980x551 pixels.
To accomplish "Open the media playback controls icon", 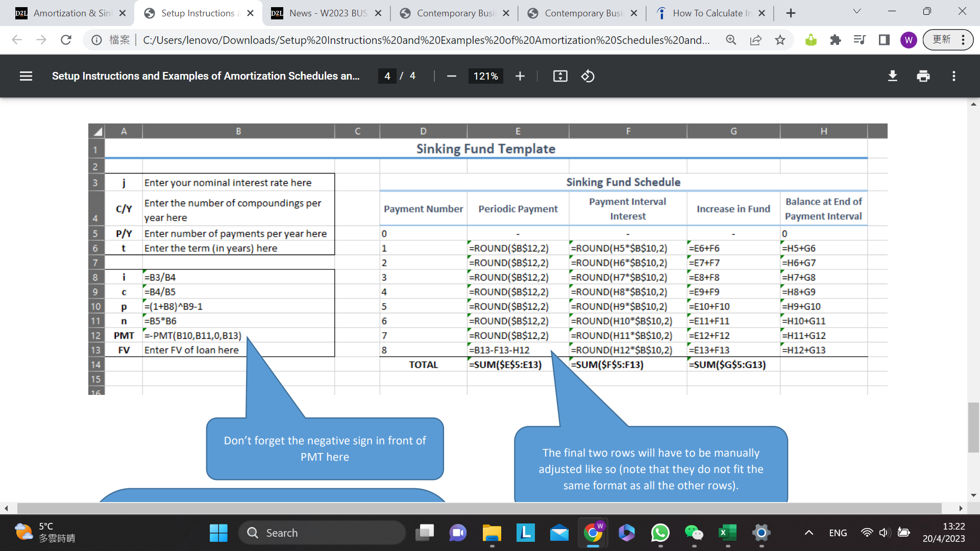I will [860, 40].
